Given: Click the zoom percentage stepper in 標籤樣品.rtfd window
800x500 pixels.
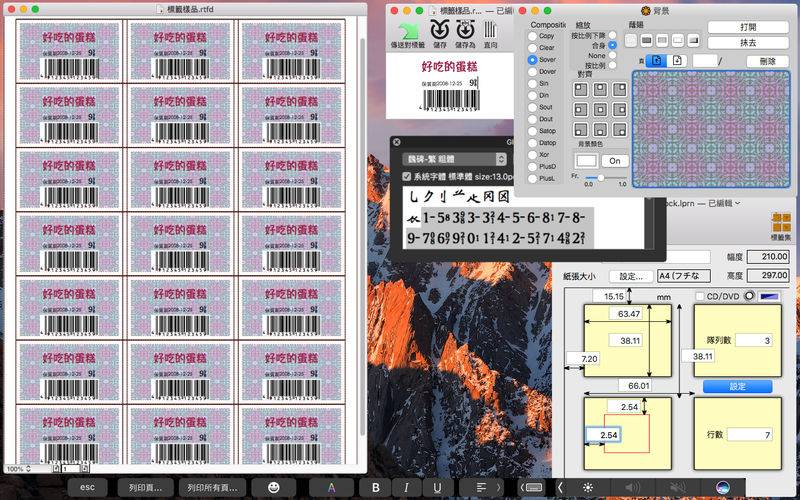Looking at the screenshot, I should click(28, 468).
